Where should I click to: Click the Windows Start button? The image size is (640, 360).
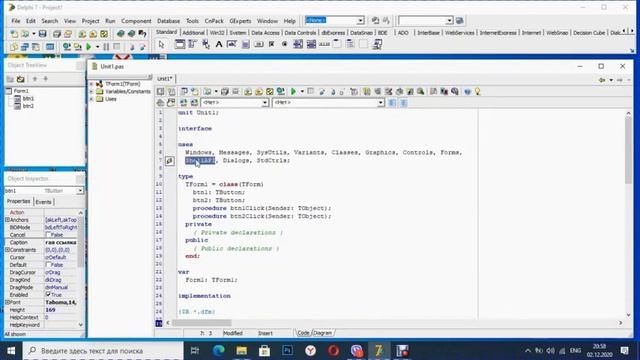click(11, 351)
